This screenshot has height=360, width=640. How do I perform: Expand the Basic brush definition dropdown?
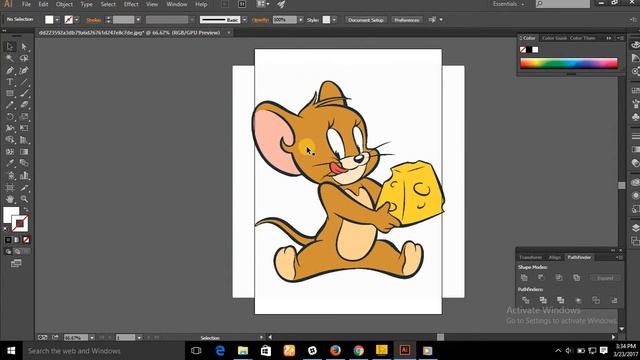pos(244,20)
